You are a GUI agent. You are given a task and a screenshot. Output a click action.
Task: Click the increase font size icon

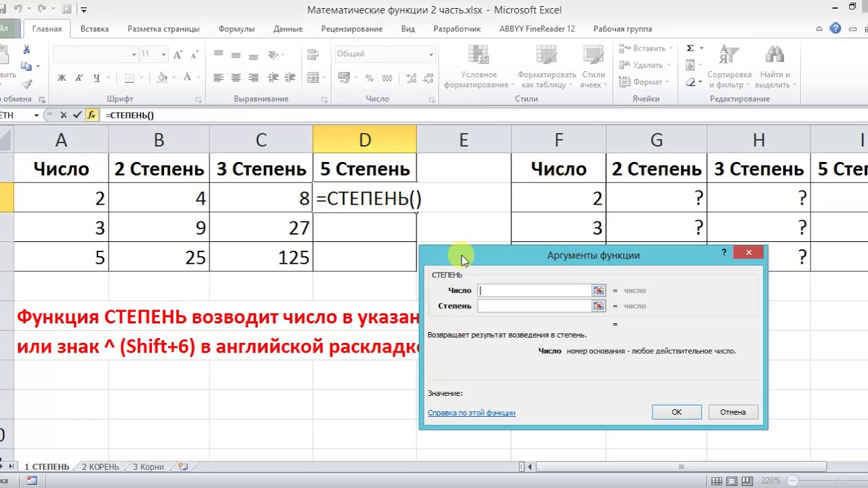(x=178, y=55)
